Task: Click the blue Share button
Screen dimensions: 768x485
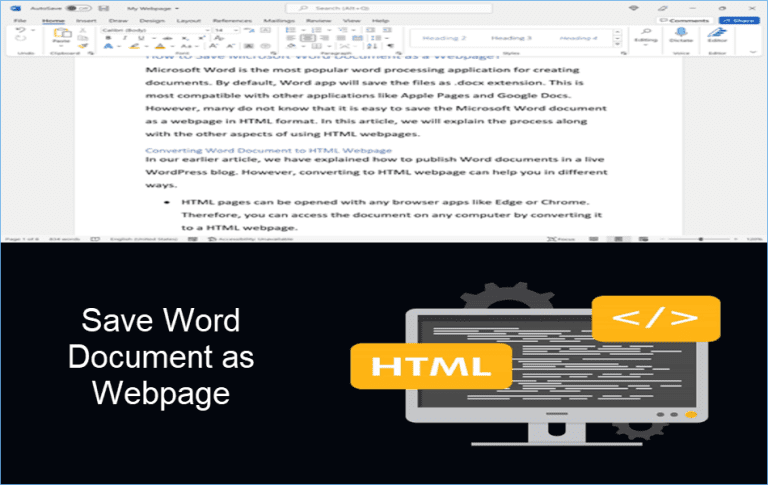Action: tap(739, 21)
